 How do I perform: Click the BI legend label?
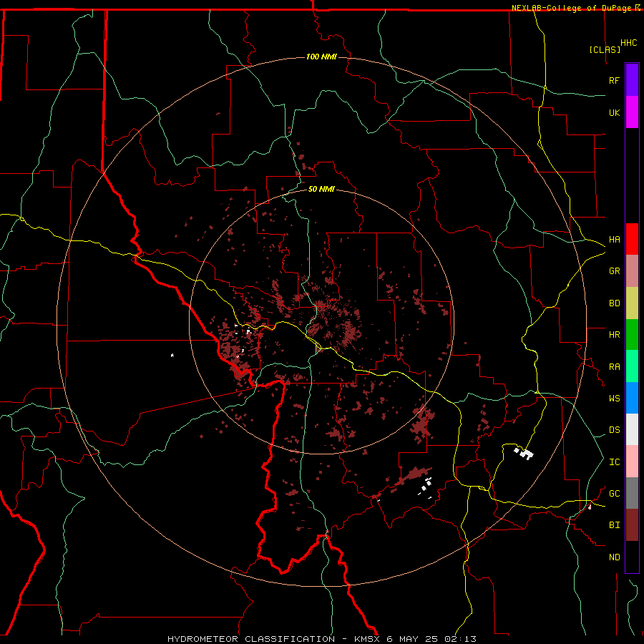coord(614,525)
